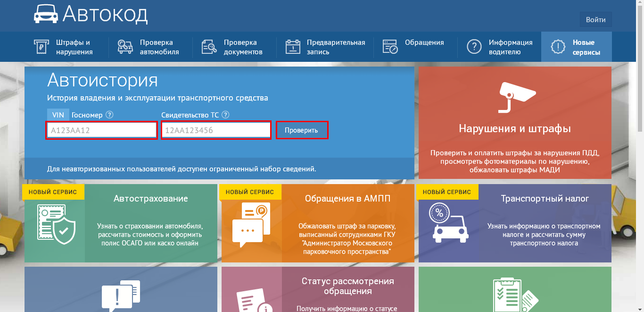Focus the Госномер field A123AA12
The width and height of the screenshot is (644, 312).
(101, 130)
